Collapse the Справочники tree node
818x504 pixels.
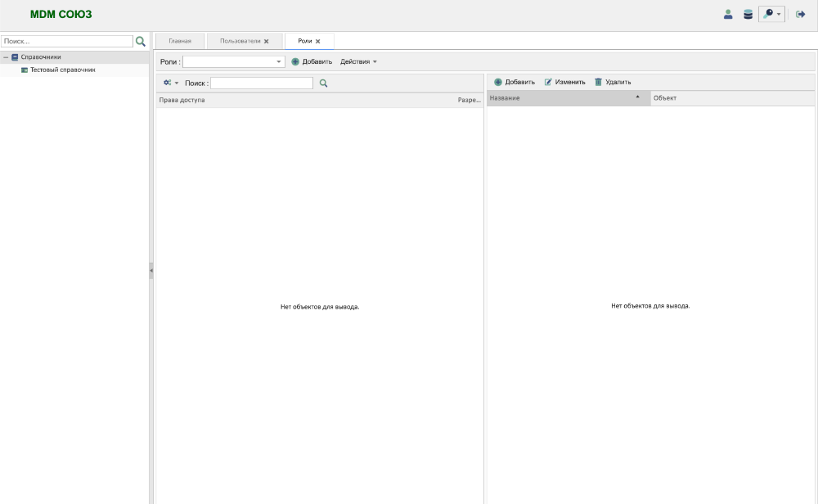pyautogui.click(x=6, y=57)
